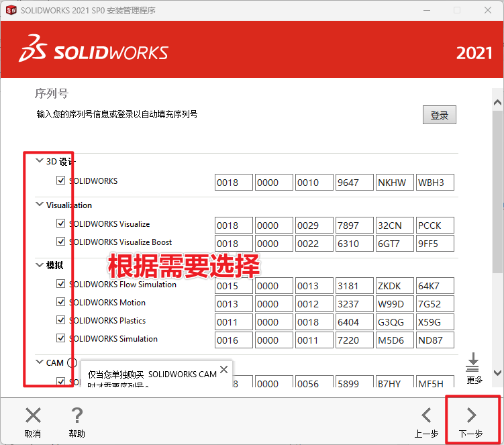Toggle SOLIDWORKS Flow Simulation checkbox

(x=61, y=284)
